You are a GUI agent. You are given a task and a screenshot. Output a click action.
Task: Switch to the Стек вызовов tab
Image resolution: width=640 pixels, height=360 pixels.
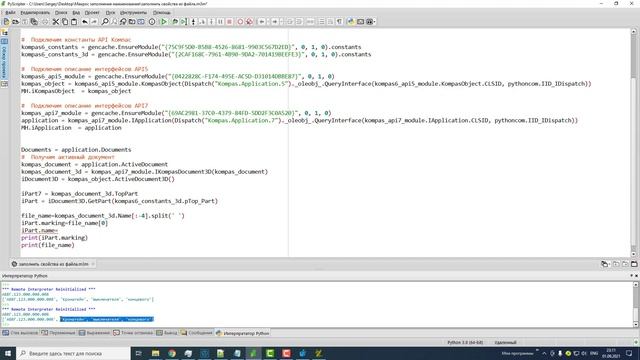click(x=20, y=333)
